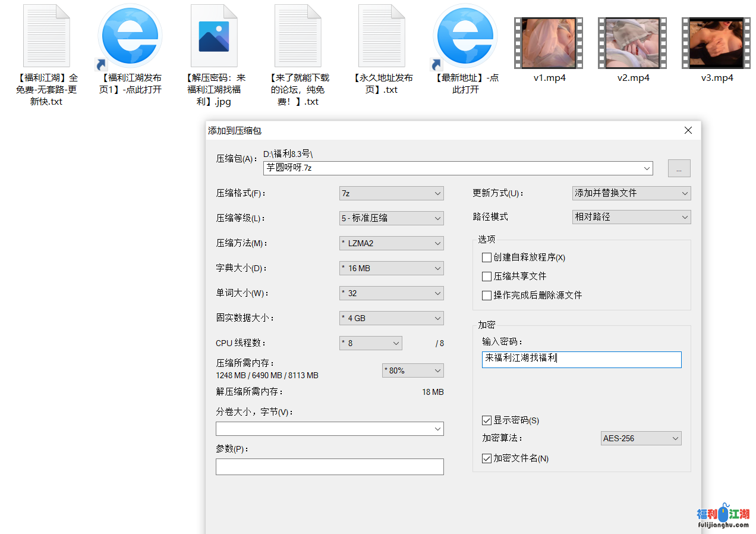The image size is (756, 534).
Task: Select the v3.mp4 video file
Action: [x=716, y=43]
